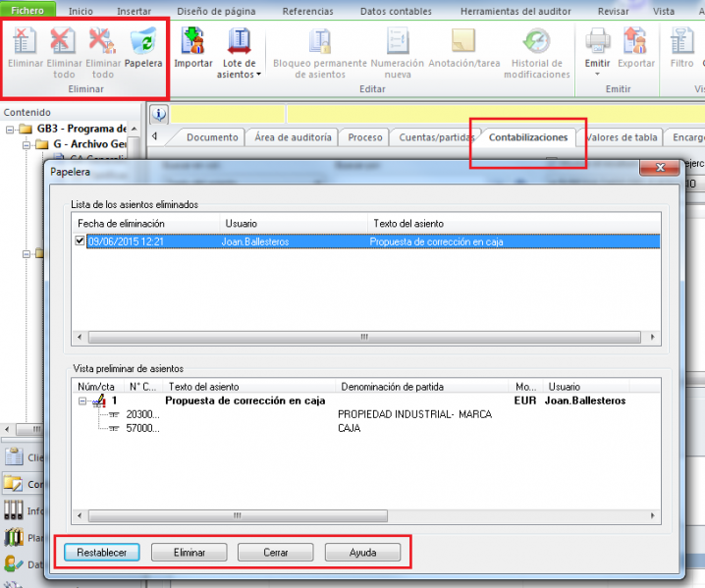This screenshot has height=588, width=705.
Task: Open the Fichero menu tab
Action: click(x=27, y=11)
